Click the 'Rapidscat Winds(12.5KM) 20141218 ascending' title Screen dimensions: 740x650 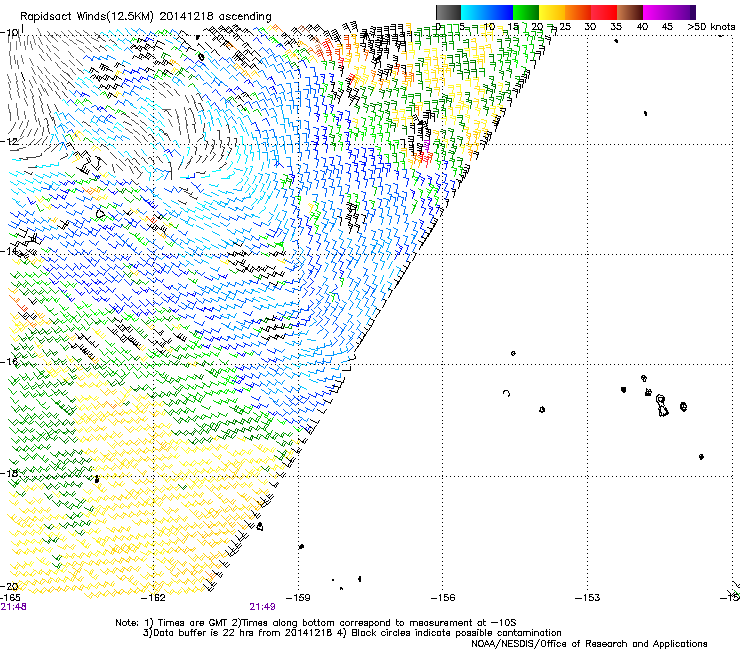[x=146, y=17]
